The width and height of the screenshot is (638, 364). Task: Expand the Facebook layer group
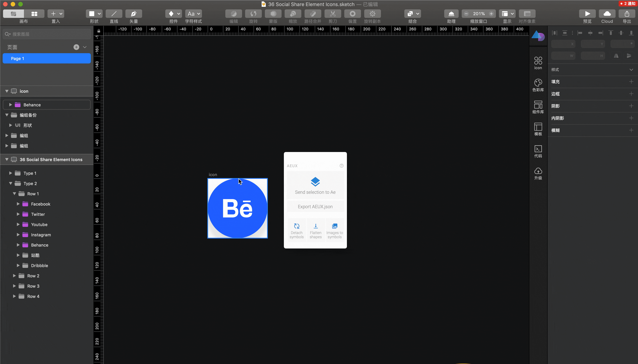18,204
